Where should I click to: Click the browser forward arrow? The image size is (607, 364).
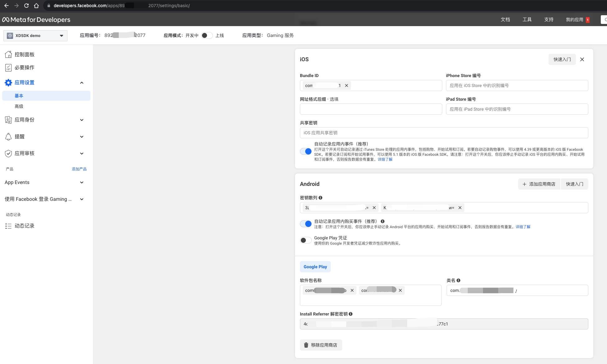pos(16,6)
